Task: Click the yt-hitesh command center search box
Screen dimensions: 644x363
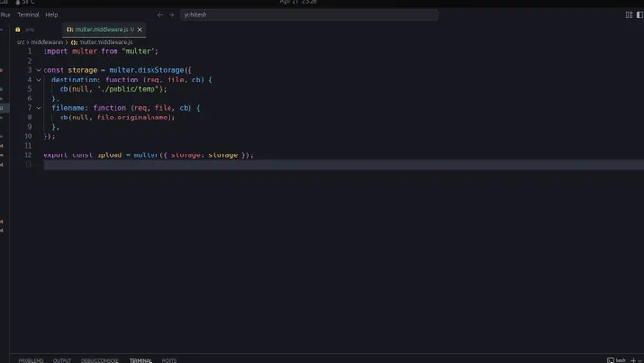Action: pos(310,15)
